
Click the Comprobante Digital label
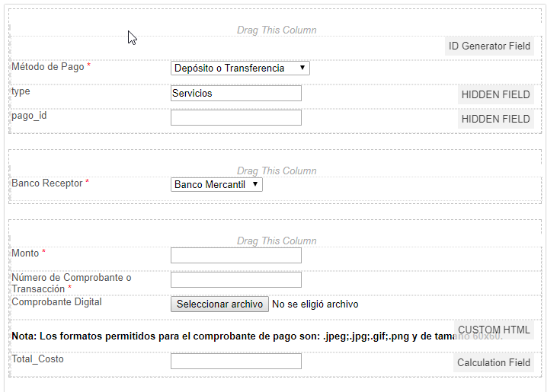tap(56, 302)
